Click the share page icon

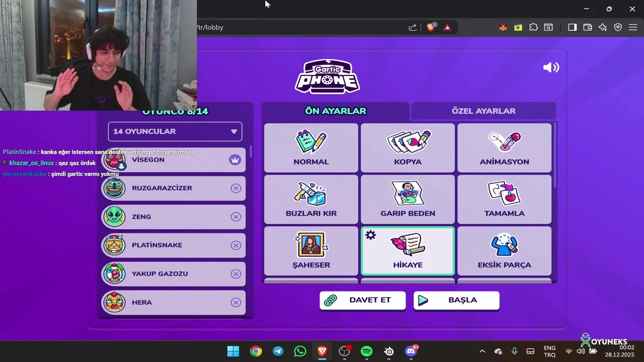413,27
